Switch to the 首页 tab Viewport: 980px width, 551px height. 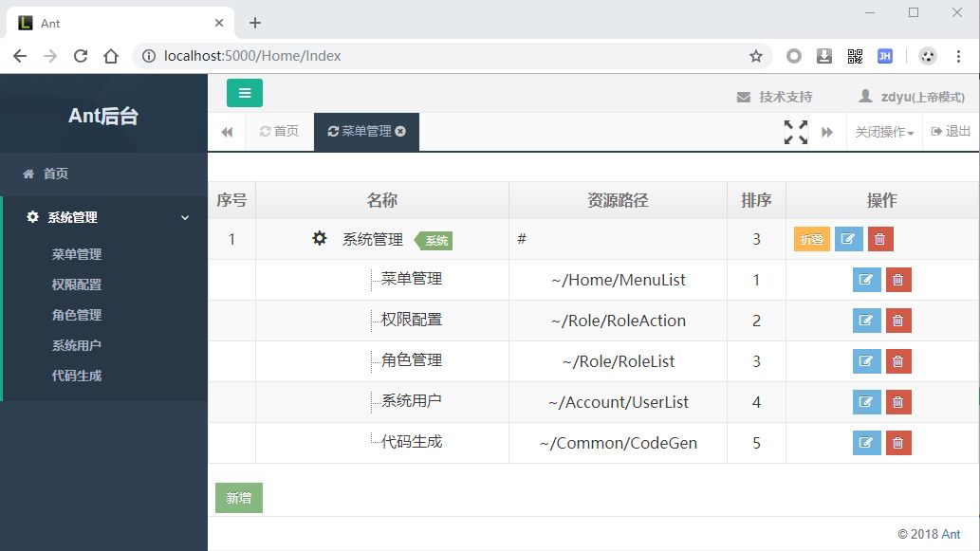(x=279, y=132)
